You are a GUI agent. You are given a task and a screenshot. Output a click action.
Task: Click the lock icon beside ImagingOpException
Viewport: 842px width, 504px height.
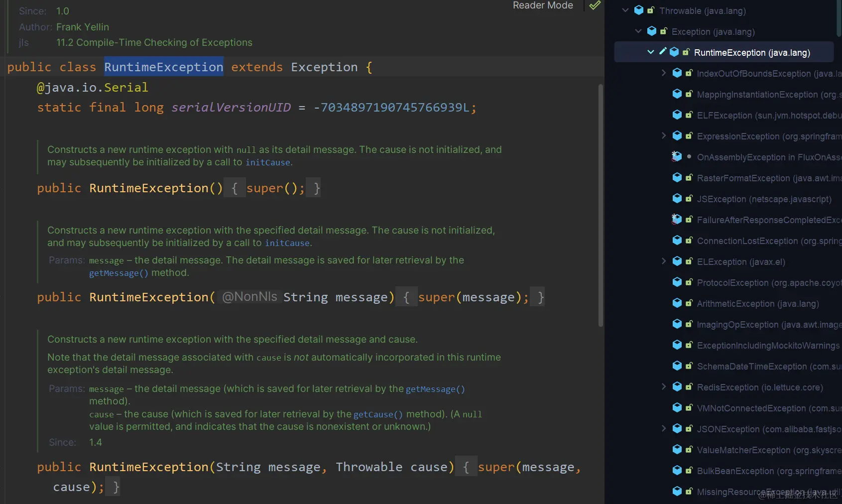(x=689, y=324)
